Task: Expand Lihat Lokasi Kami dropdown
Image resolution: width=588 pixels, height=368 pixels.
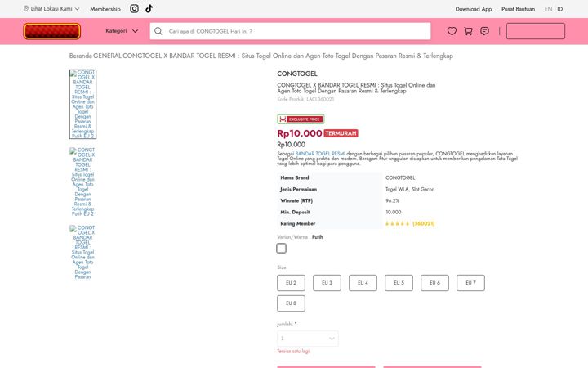Action: pos(51,9)
